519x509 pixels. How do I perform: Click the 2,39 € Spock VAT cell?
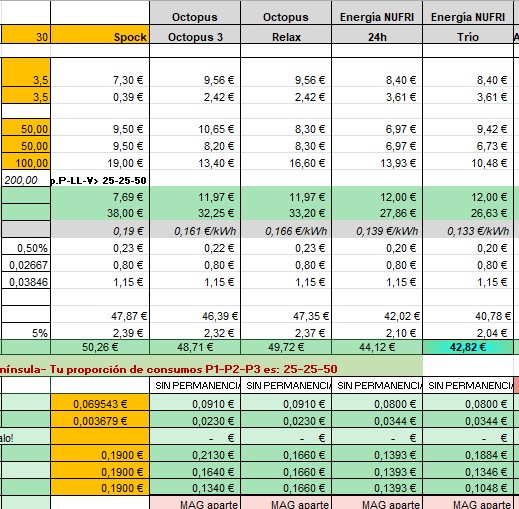click(x=100, y=332)
